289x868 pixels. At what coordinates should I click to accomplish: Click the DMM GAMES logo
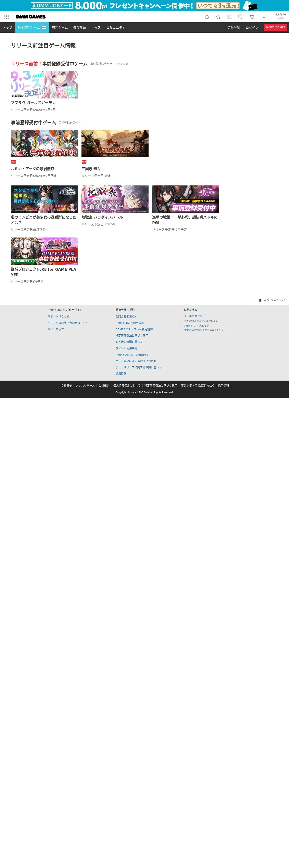pos(31,17)
